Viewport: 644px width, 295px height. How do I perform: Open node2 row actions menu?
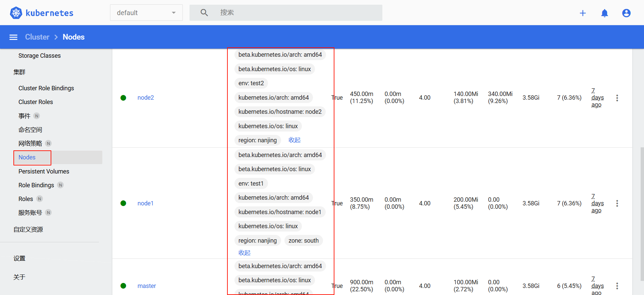617,98
